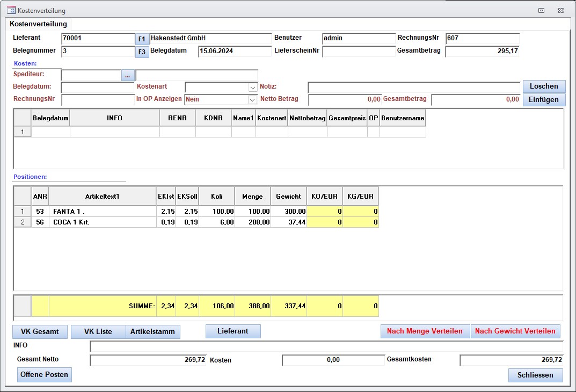
Task: Expand the Kostenart dropdown
Action: [x=253, y=87]
